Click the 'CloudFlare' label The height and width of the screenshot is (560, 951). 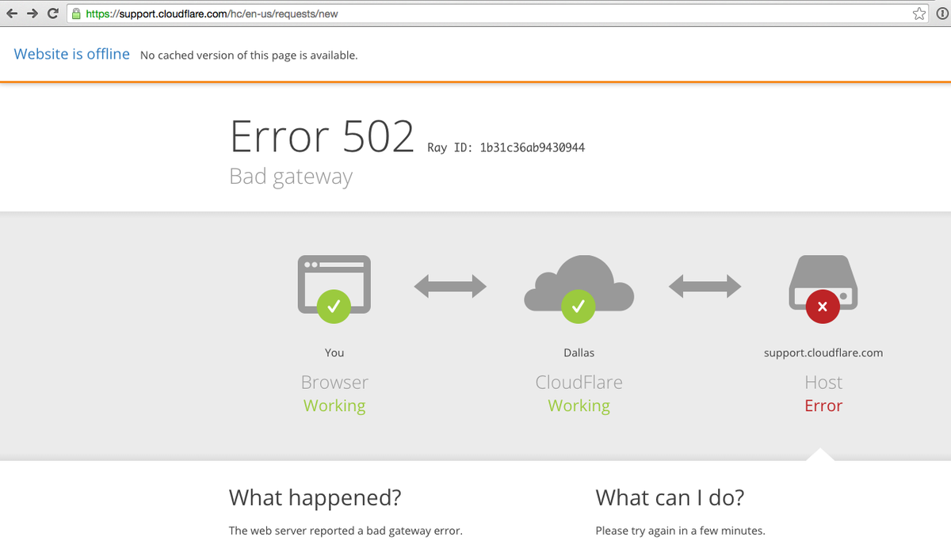pyautogui.click(x=579, y=383)
